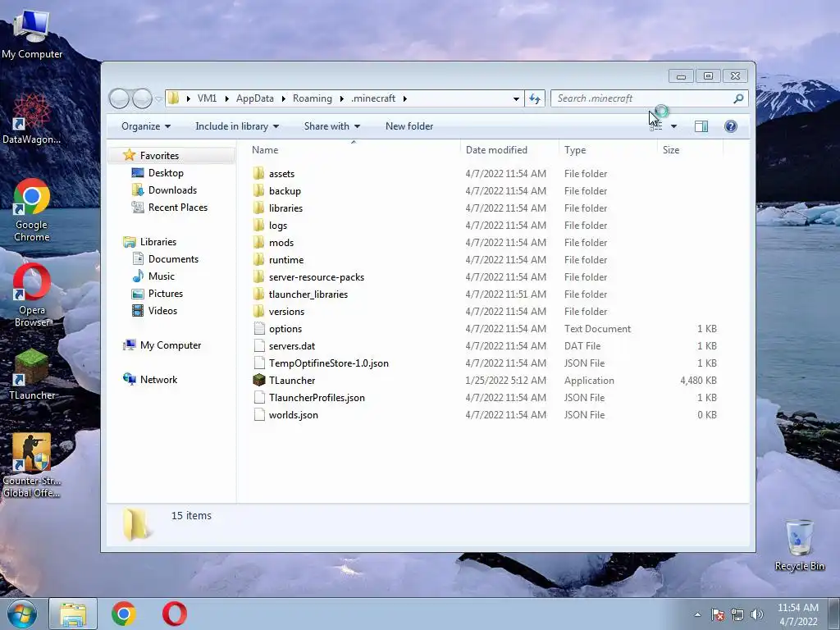840x630 pixels.
Task: Select the TLauncher application file in list
Action: [291, 380]
